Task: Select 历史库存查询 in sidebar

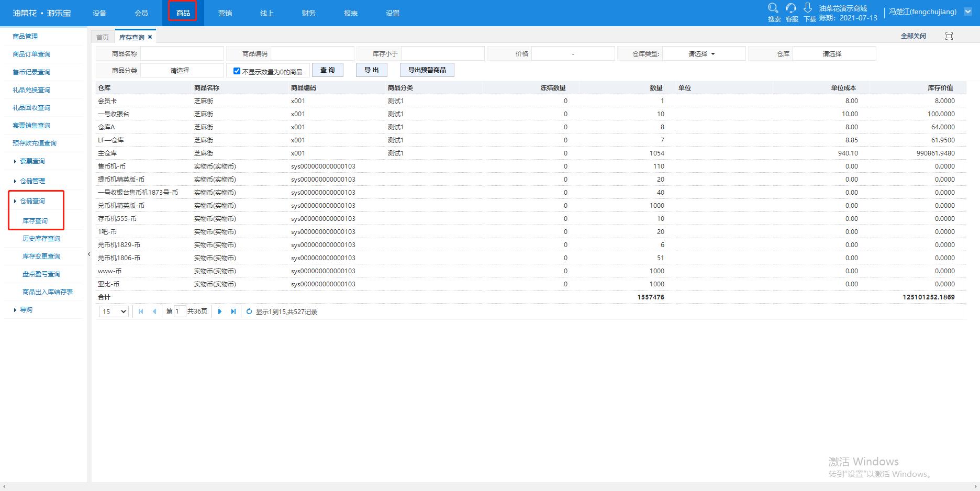Action: pyautogui.click(x=41, y=239)
